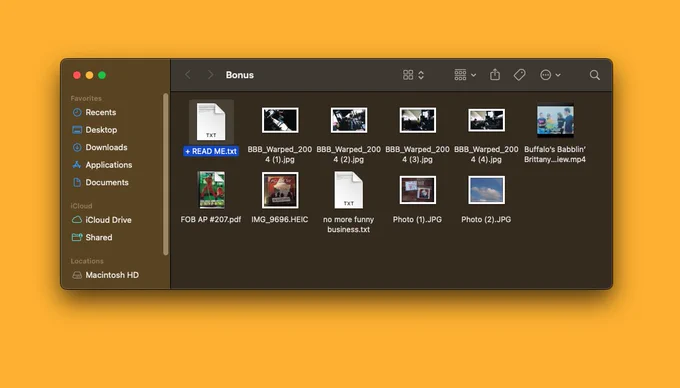This screenshot has height=388, width=680.
Task: Click the sidebar scrollbar
Action: pyautogui.click(x=165, y=174)
